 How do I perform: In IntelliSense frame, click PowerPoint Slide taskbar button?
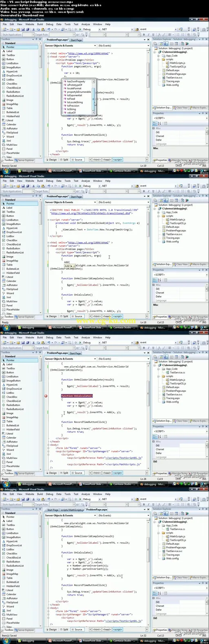click(91, 171)
